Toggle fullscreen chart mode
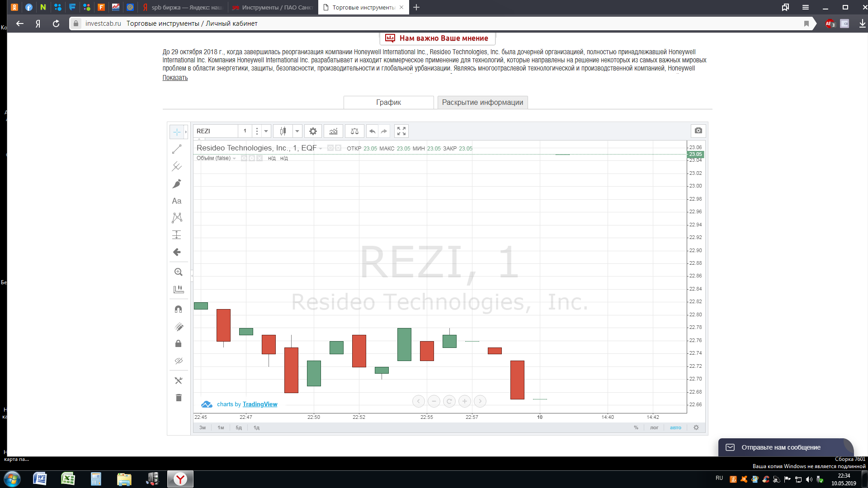Viewport: 868px width, 488px height. [401, 131]
